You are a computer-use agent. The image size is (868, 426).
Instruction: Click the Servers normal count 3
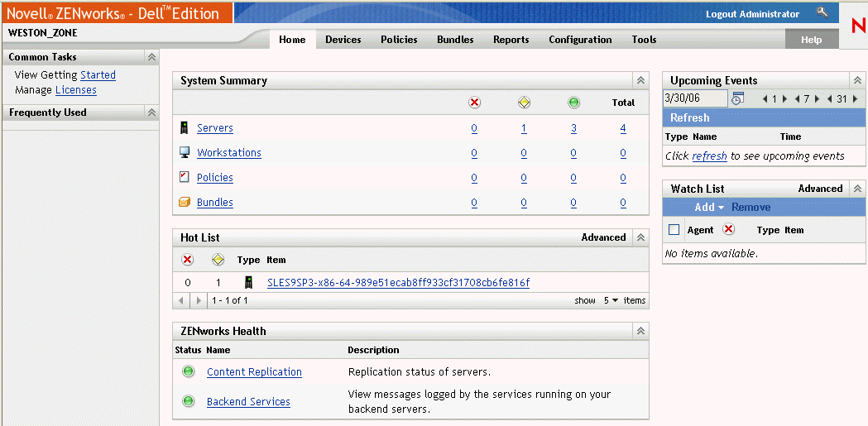(573, 128)
